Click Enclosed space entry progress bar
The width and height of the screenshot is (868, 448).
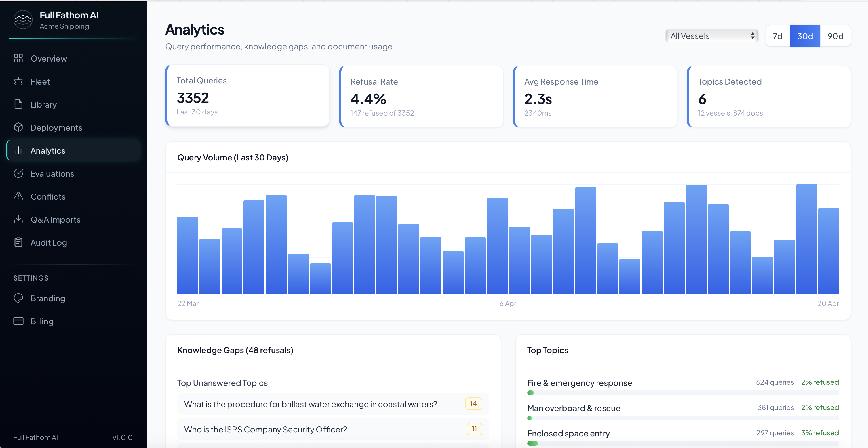pyautogui.click(x=683, y=443)
